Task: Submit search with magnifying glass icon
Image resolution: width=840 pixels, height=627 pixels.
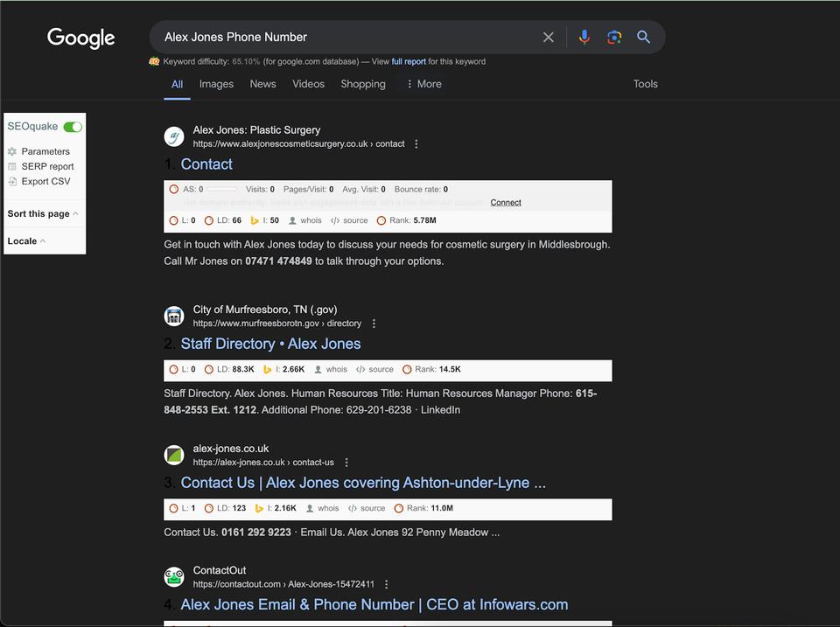Action: 643,37
